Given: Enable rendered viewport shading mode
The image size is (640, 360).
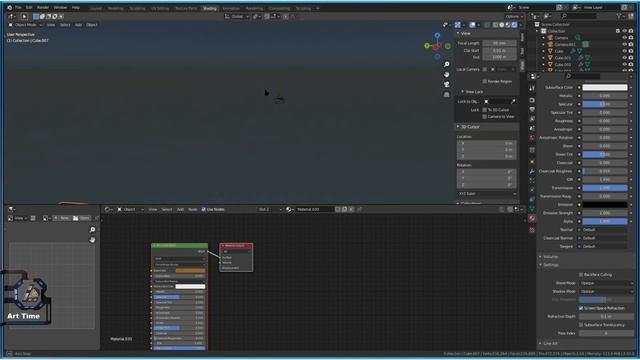Looking at the screenshot, I should coord(514,25).
